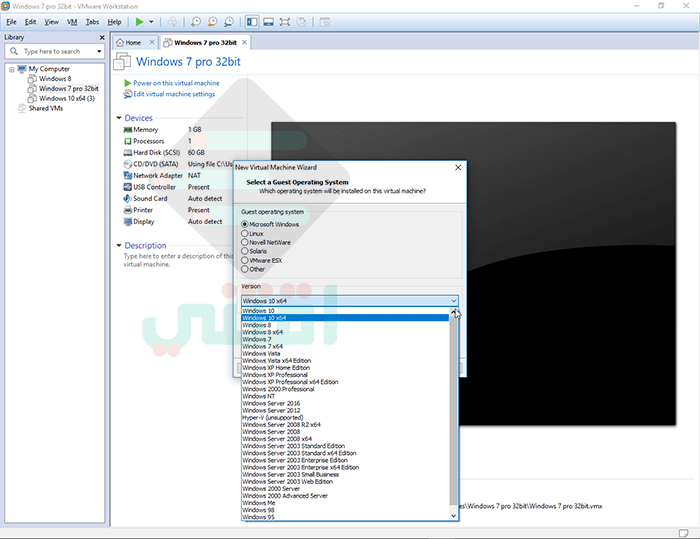This screenshot has height=539, width=700.
Task: Close the Windows 7 pro 32bit tab
Action: coord(244,42)
